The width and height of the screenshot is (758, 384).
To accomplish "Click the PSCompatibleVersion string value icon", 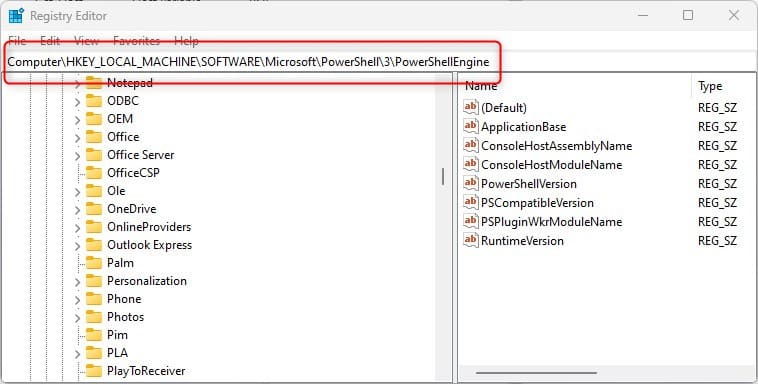I will point(470,203).
